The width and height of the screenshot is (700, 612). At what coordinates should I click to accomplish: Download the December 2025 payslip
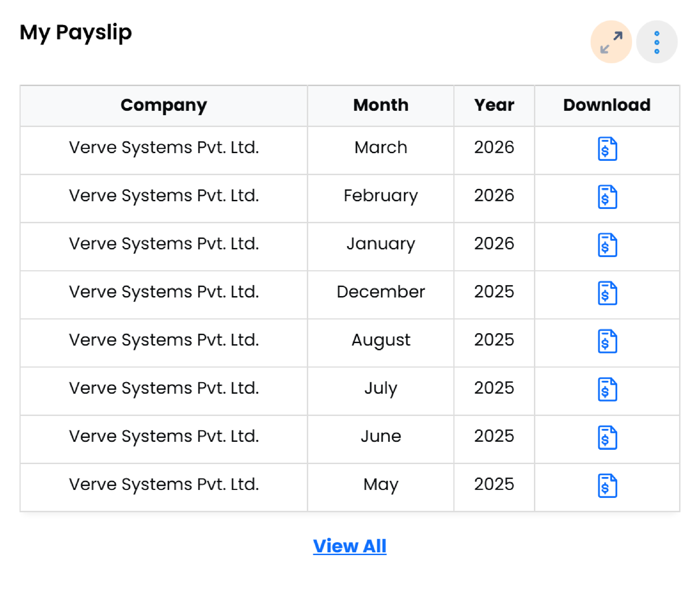pyautogui.click(x=607, y=293)
